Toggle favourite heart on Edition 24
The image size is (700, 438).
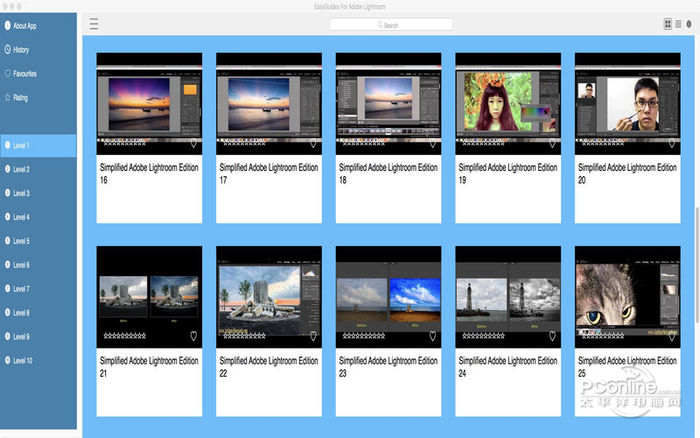point(552,336)
